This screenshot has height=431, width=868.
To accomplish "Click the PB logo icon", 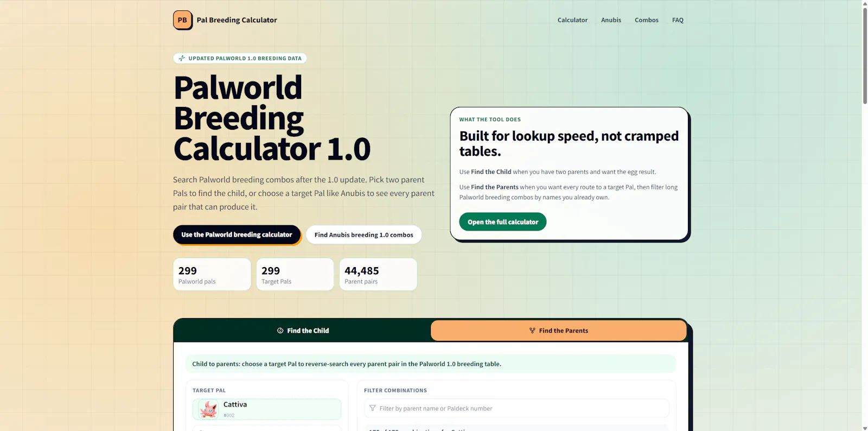I will click(x=182, y=20).
